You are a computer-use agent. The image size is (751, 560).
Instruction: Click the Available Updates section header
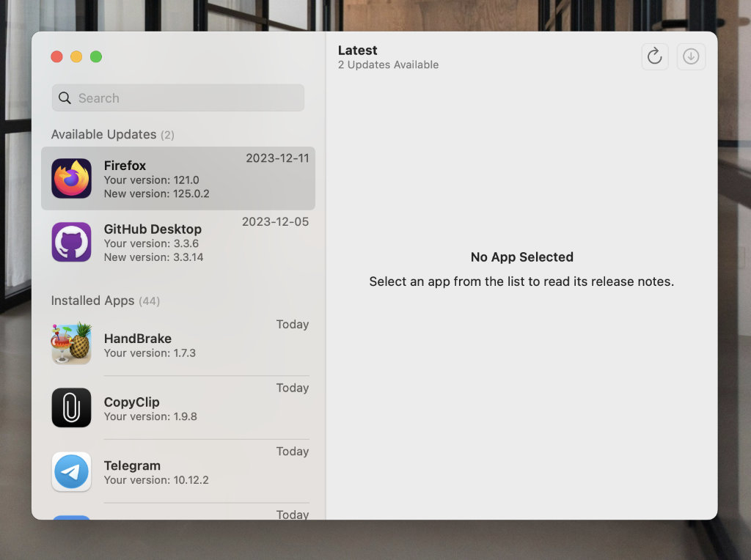pos(112,134)
